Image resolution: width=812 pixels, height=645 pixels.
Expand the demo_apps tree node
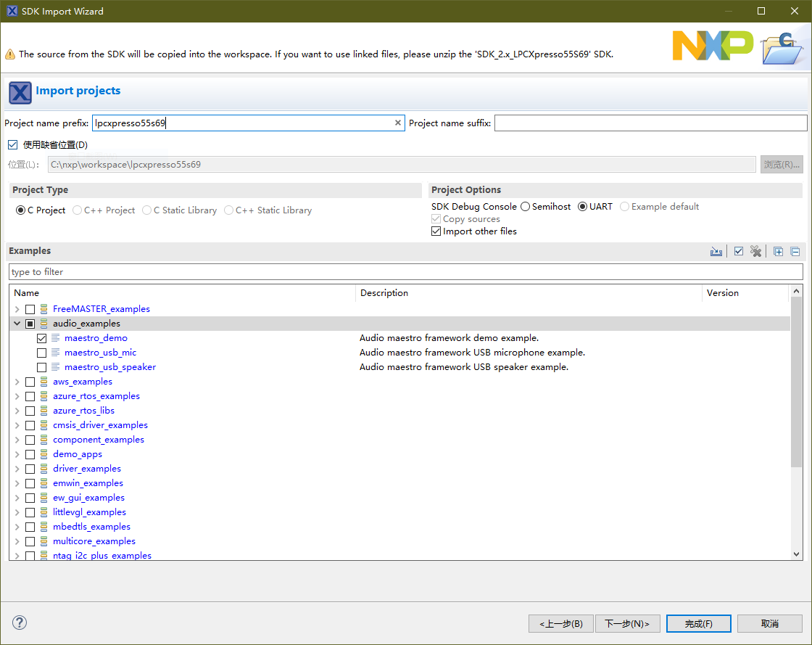[x=17, y=454]
